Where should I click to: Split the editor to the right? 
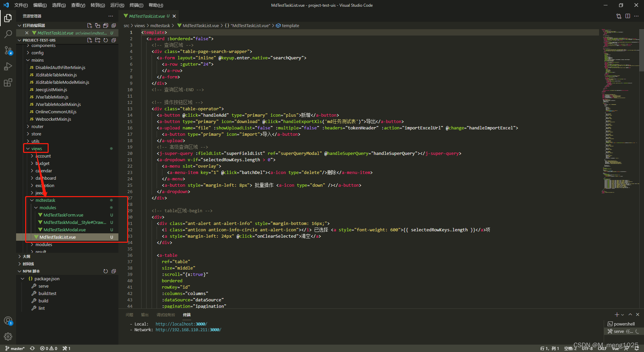628,16
